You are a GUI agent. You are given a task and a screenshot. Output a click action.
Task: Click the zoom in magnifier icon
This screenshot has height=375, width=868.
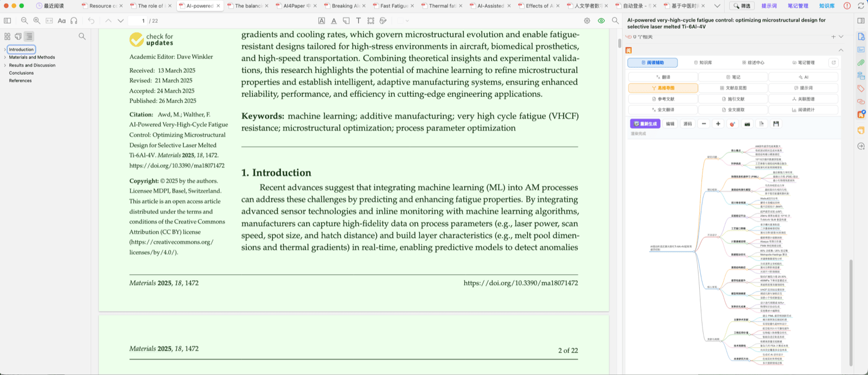[x=37, y=21]
